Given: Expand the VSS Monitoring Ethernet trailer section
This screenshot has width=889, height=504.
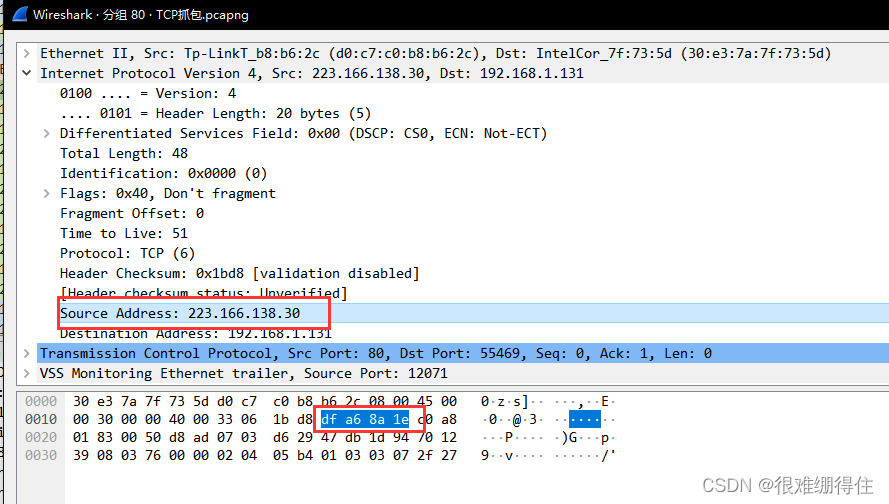Looking at the screenshot, I should [x=27, y=373].
